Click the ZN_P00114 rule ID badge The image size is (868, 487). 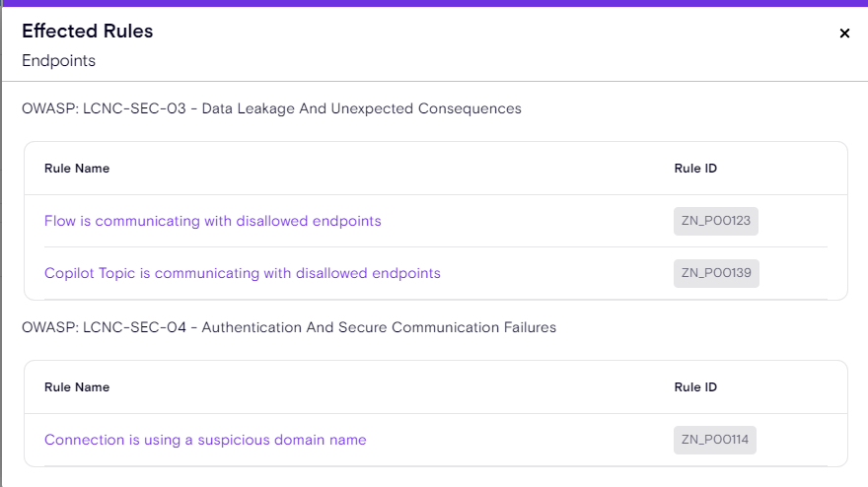[715, 440]
